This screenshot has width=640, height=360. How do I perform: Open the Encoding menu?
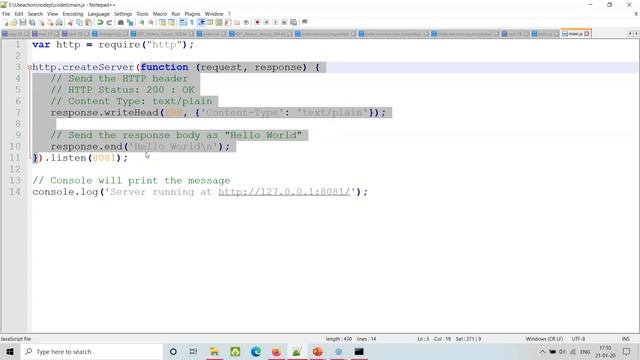[73, 14]
